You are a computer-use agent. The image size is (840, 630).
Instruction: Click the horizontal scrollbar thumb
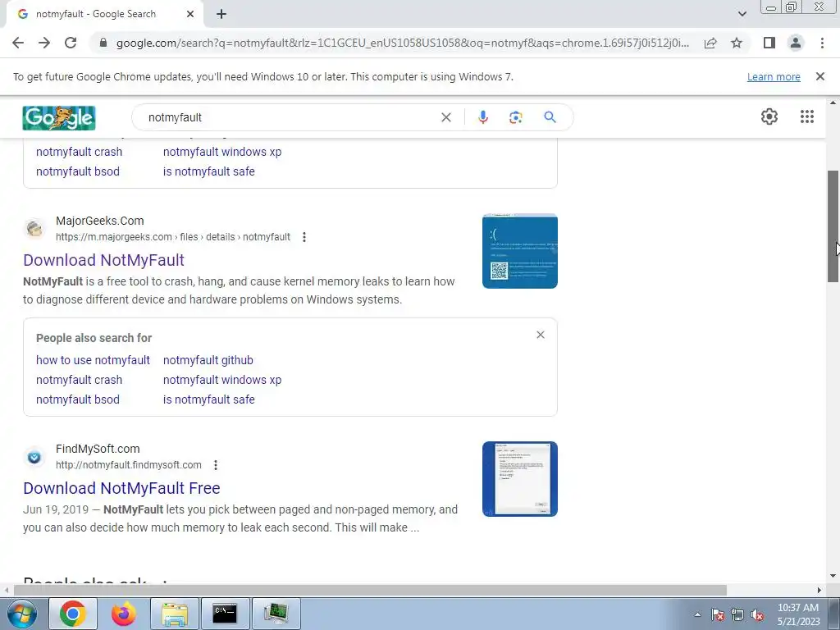(x=370, y=590)
